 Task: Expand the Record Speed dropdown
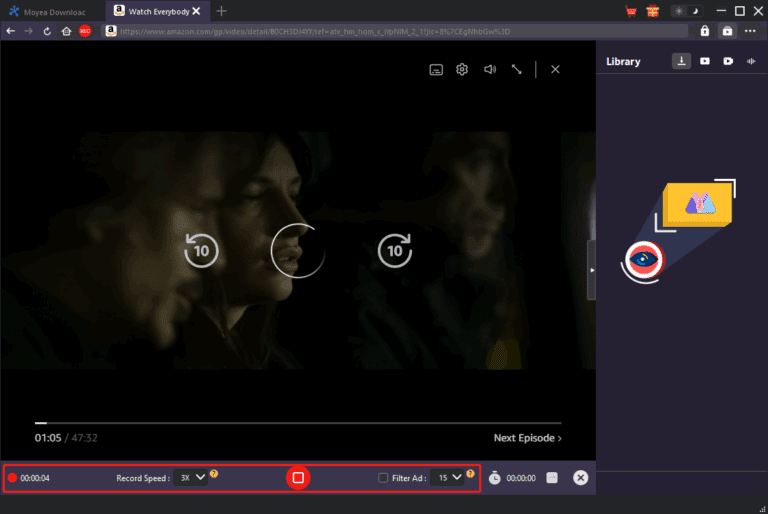(190, 478)
